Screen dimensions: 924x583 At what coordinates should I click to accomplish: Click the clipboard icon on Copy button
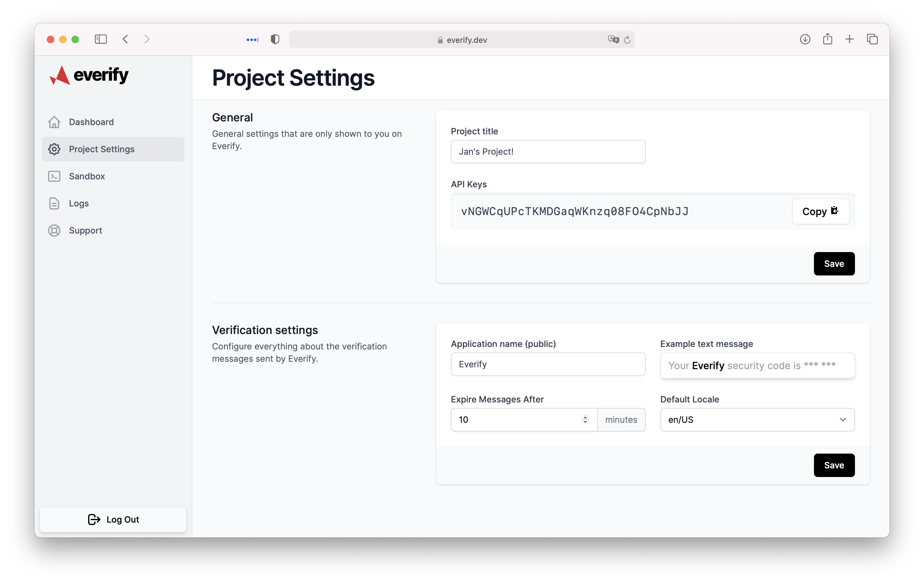point(835,210)
